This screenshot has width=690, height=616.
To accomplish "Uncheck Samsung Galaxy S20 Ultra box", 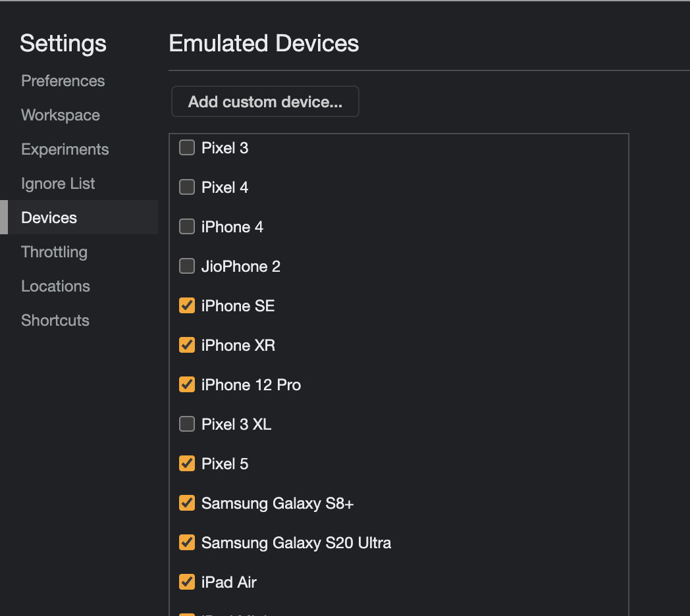I will [187, 542].
